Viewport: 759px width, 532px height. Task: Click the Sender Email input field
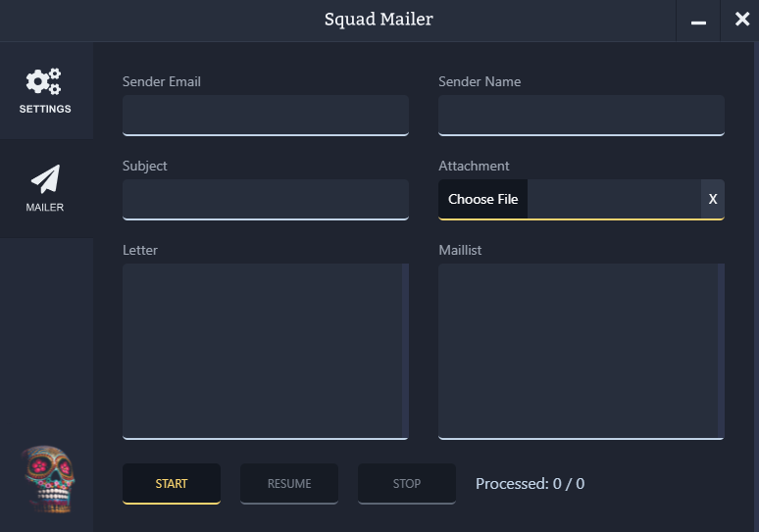[x=265, y=115]
